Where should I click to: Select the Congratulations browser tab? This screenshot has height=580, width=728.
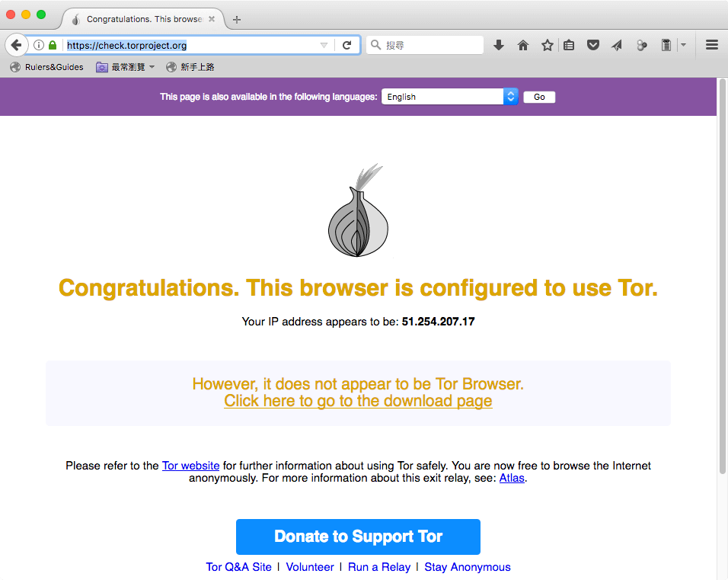click(x=143, y=19)
